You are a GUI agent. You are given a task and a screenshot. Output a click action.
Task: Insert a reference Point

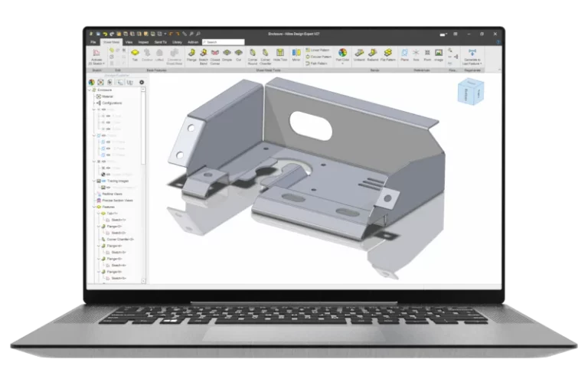427,55
